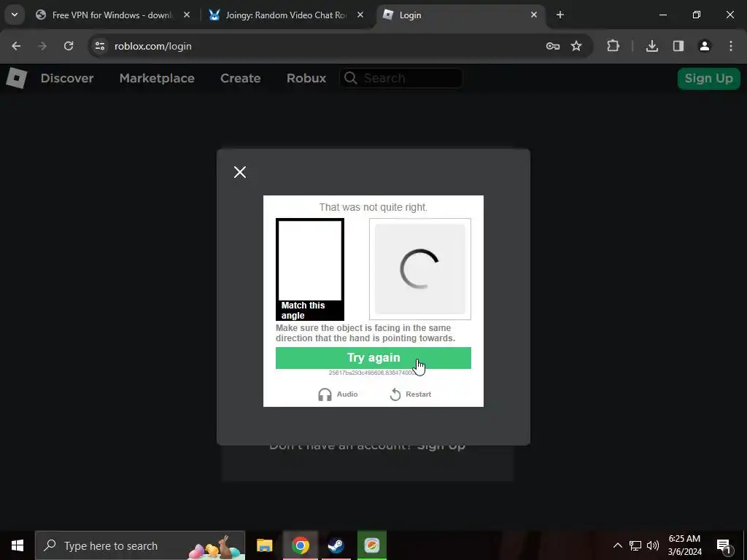Click the Roblox Search field
747x560 pixels.
(401, 78)
